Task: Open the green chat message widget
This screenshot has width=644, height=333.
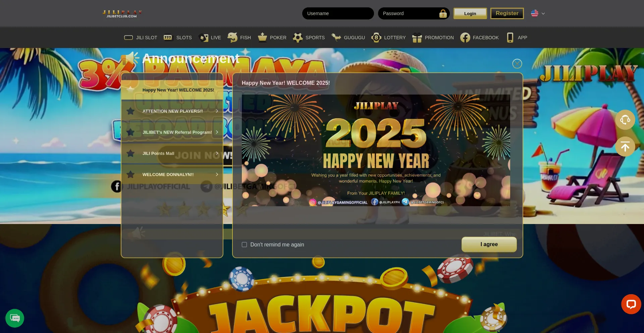Action: [x=15, y=318]
